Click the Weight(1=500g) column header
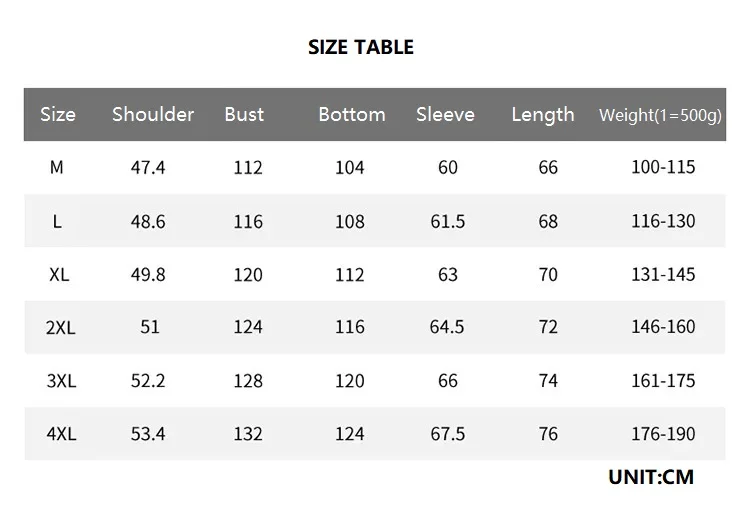Screen dimensions: 750x506 coord(659,115)
